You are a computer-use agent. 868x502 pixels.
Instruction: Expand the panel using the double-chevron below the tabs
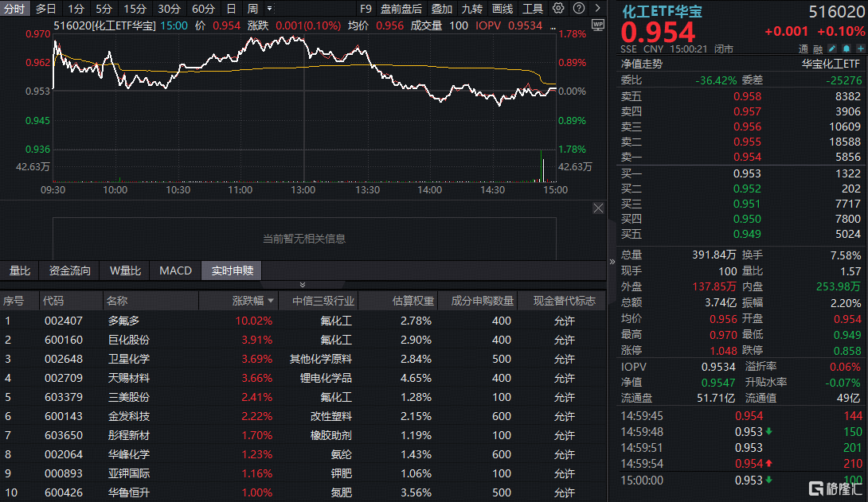tap(303, 285)
